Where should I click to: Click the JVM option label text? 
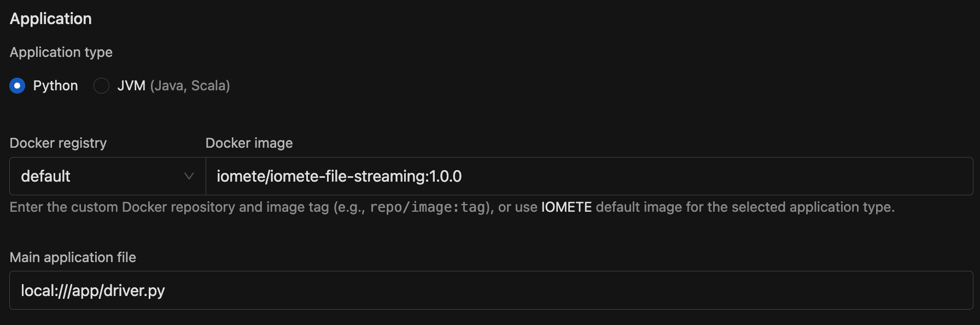[131, 86]
